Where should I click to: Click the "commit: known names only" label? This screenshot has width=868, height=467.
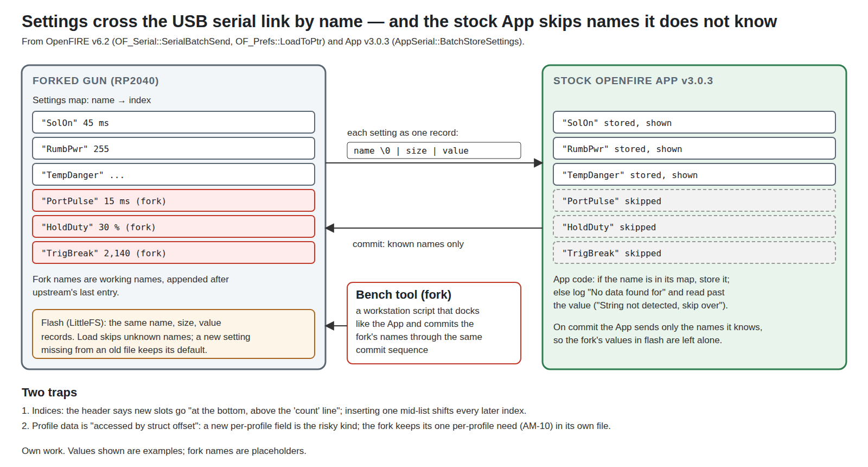pos(408,244)
